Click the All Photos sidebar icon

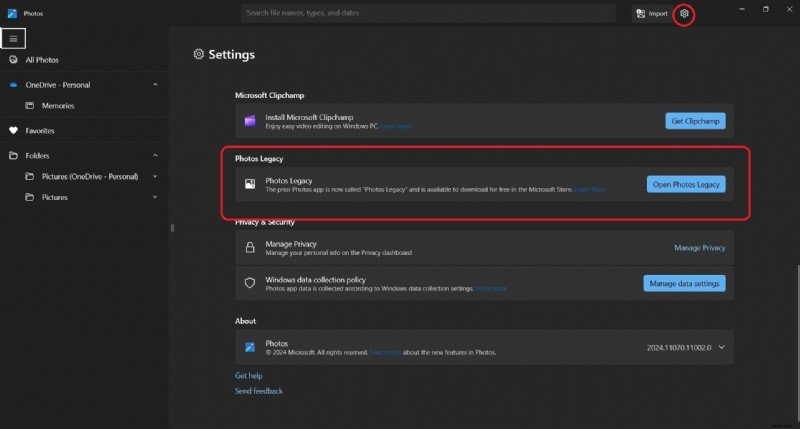pyautogui.click(x=13, y=60)
